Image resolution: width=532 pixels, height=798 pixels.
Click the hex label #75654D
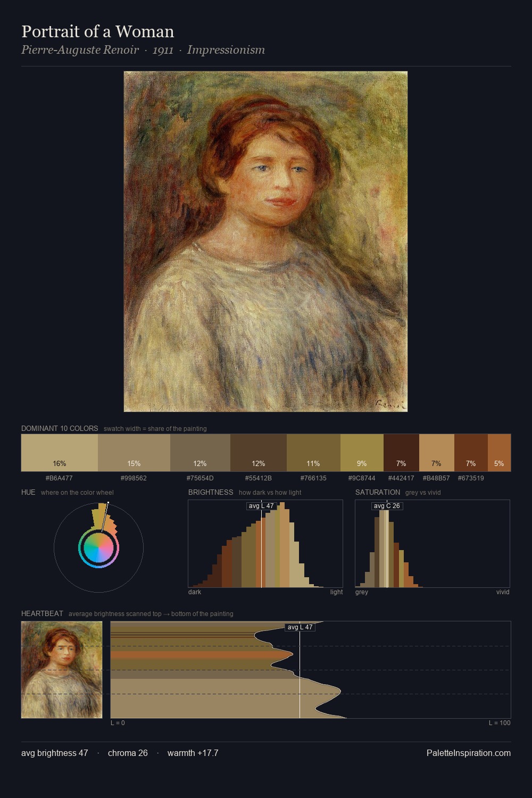tap(200, 478)
